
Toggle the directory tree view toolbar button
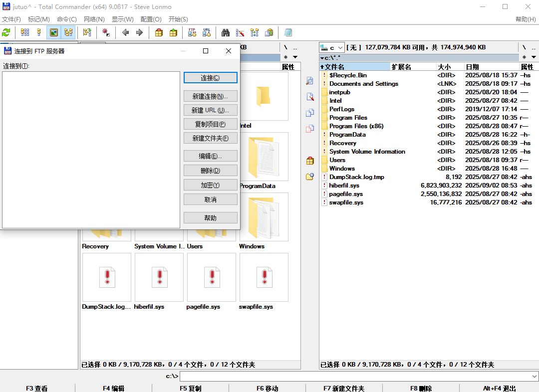coord(68,32)
